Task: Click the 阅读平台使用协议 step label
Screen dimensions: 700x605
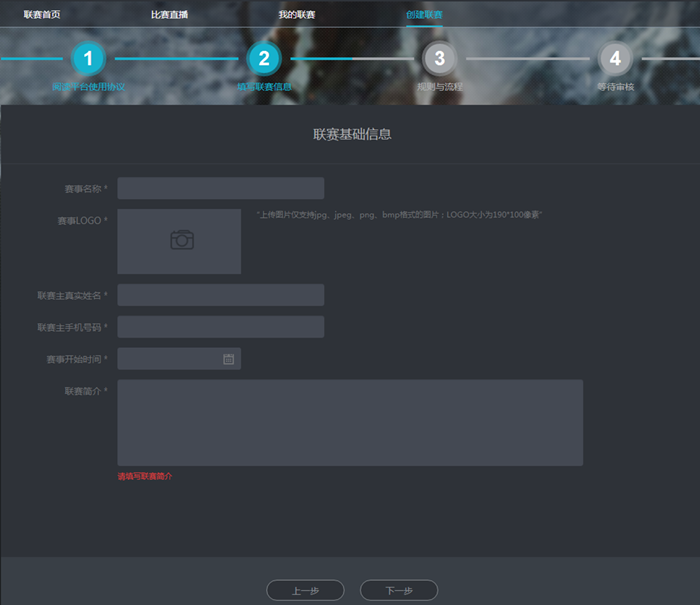Action: click(x=88, y=87)
